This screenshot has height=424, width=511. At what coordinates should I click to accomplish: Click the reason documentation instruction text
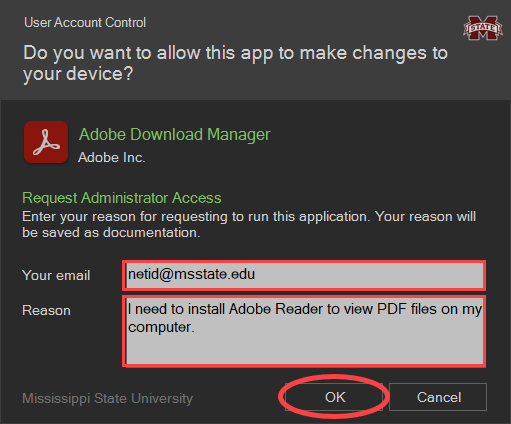249,224
